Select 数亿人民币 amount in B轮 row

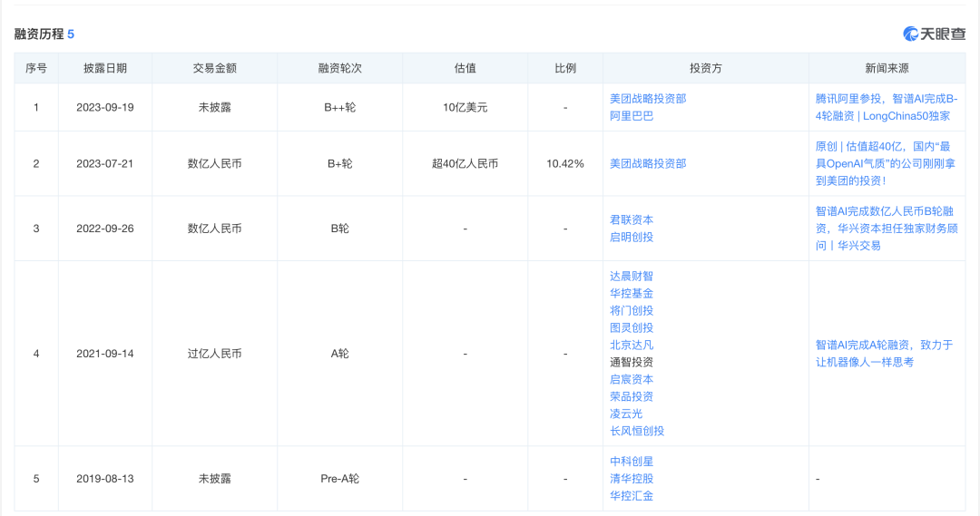point(214,229)
